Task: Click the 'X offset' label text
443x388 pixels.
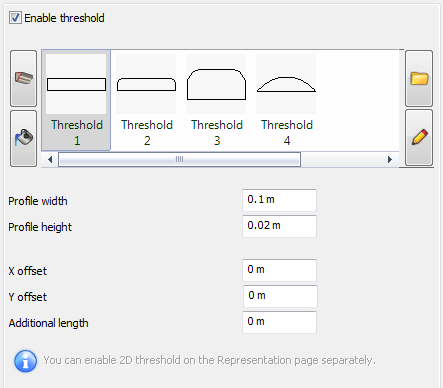Action: click(x=28, y=271)
